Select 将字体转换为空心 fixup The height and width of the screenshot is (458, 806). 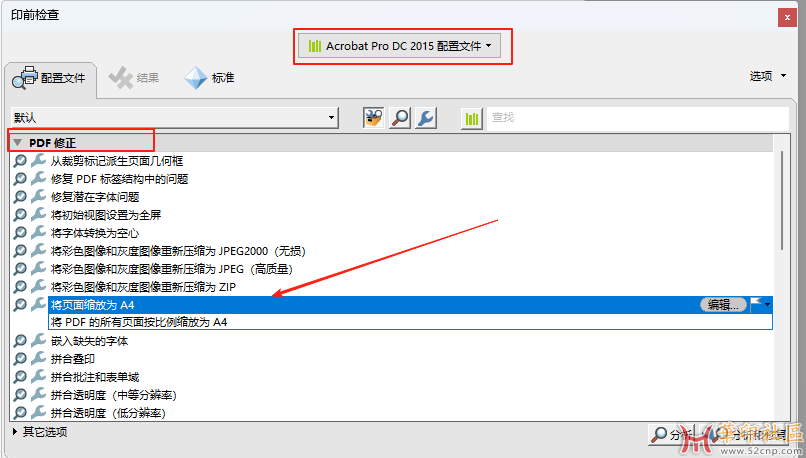coord(95,233)
